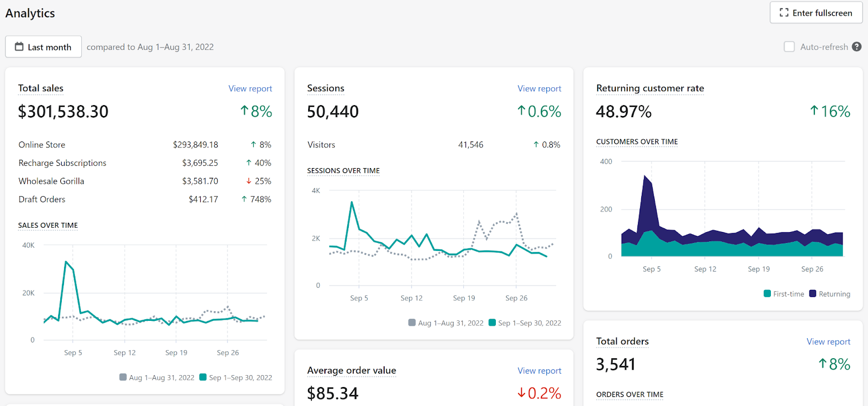
Task: Open View report for Total orders
Action: (x=828, y=341)
